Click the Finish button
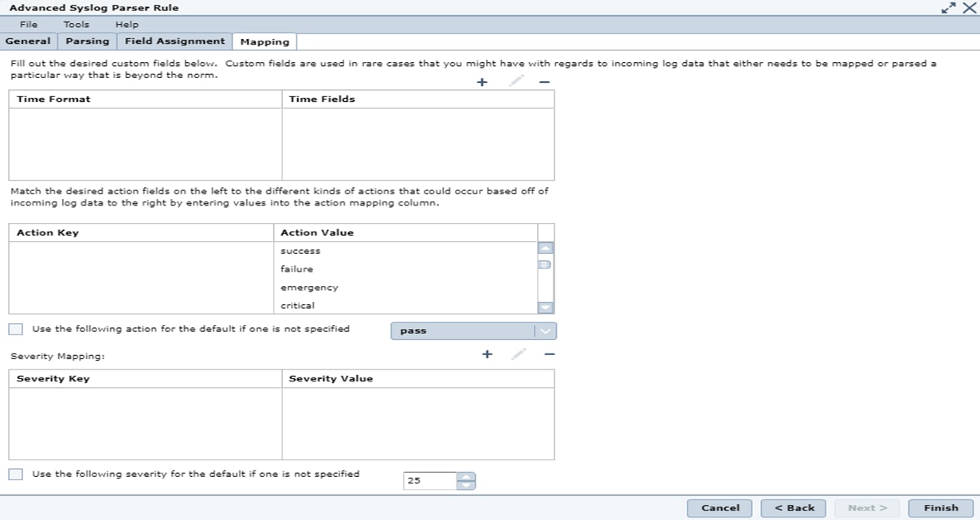 [940, 508]
